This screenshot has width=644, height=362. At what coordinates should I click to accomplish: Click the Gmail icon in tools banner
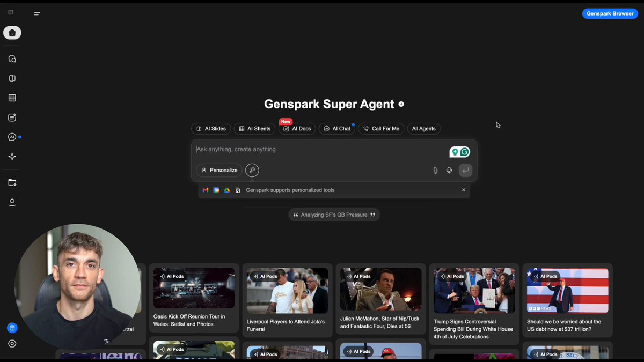point(206,190)
